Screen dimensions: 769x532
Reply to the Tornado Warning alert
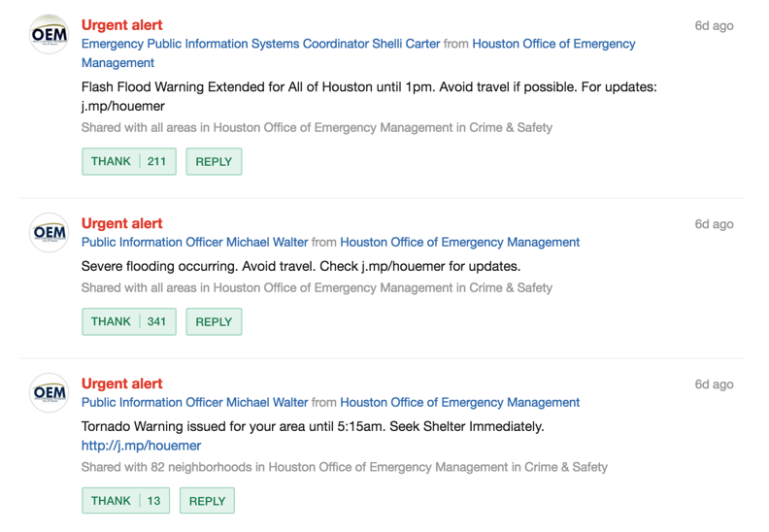click(x=207, y=501)
